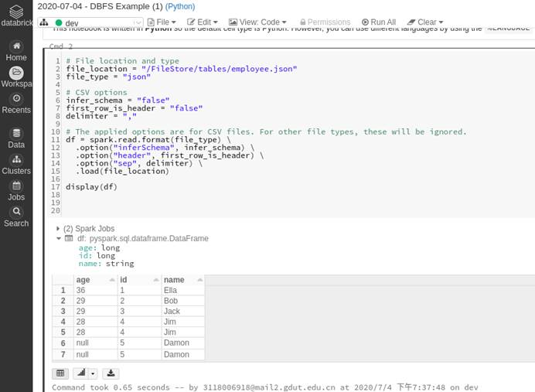
Task: Select the cell containing Bob
Action: coord(183,301)
